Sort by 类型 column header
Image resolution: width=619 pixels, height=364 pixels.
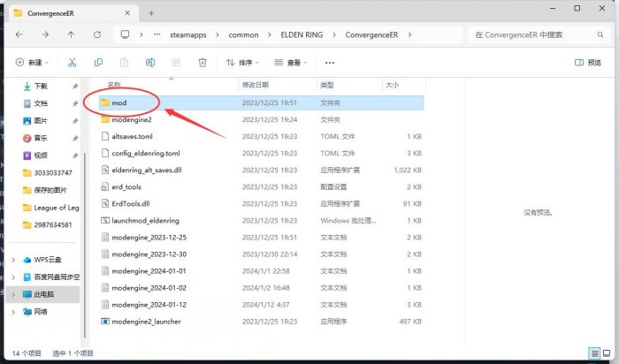point(327,85)
